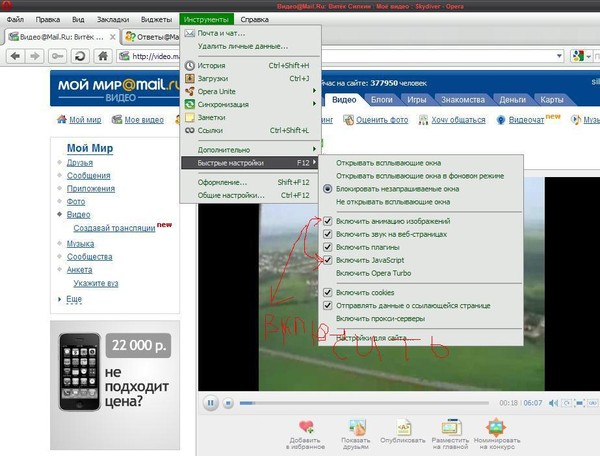Select Не открывать всплывающие окна option
The image size is (600, 456).
[420, 202]
